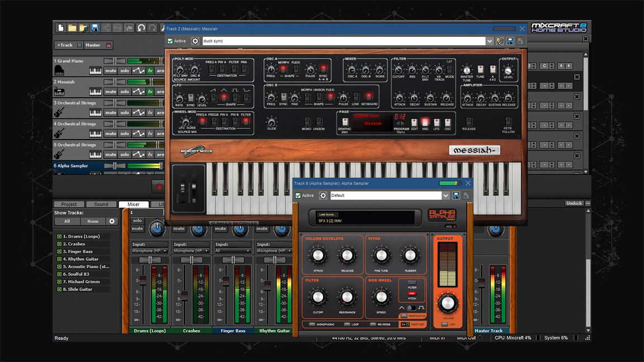This screenshot has height=362, width=644.
Task: Open the piano roll keyboard icon on Grand Piano track
Action: point(96,71)
